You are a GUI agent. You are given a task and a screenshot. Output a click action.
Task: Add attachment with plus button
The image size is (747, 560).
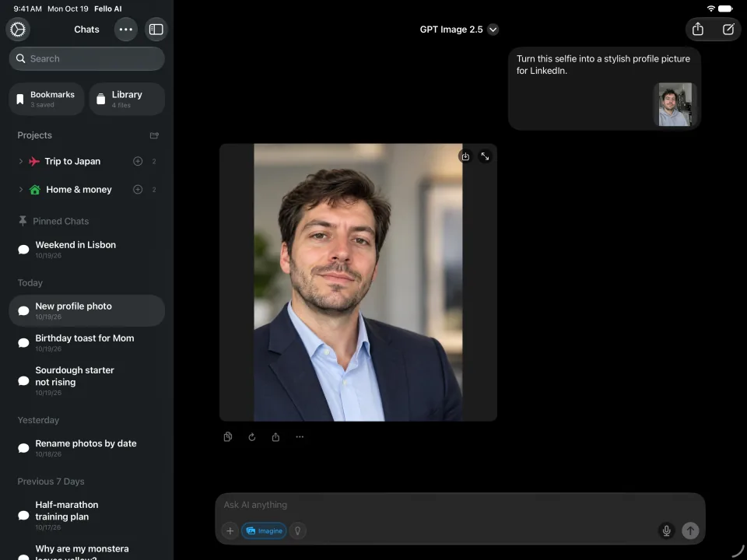click(230, 530)
